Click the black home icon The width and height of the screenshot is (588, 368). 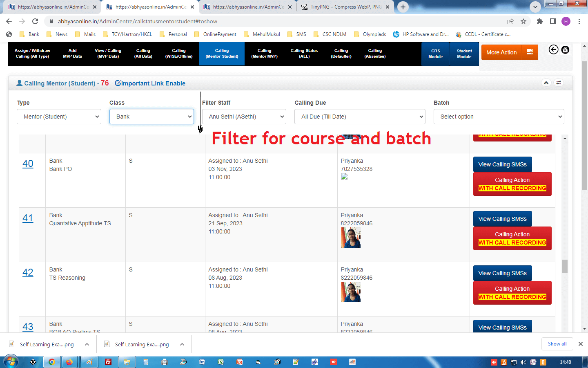click(565, 50)
